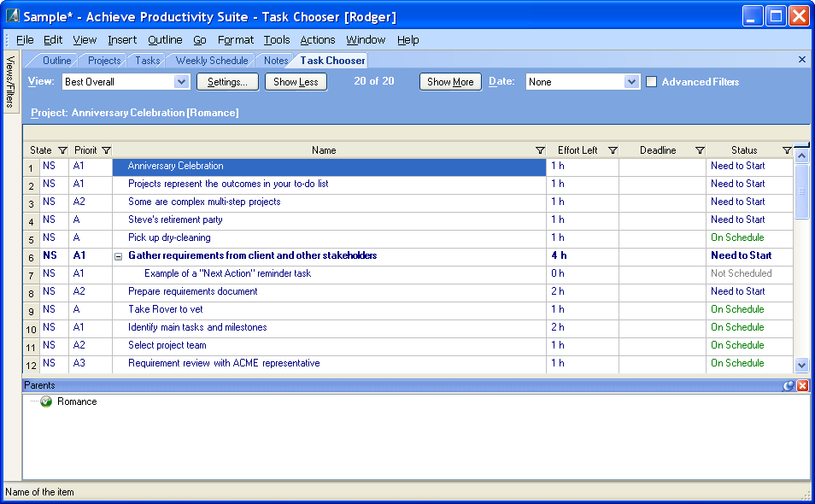Select the Task Chooser tab
Screen dimensions: 815x504
[332, 61]
